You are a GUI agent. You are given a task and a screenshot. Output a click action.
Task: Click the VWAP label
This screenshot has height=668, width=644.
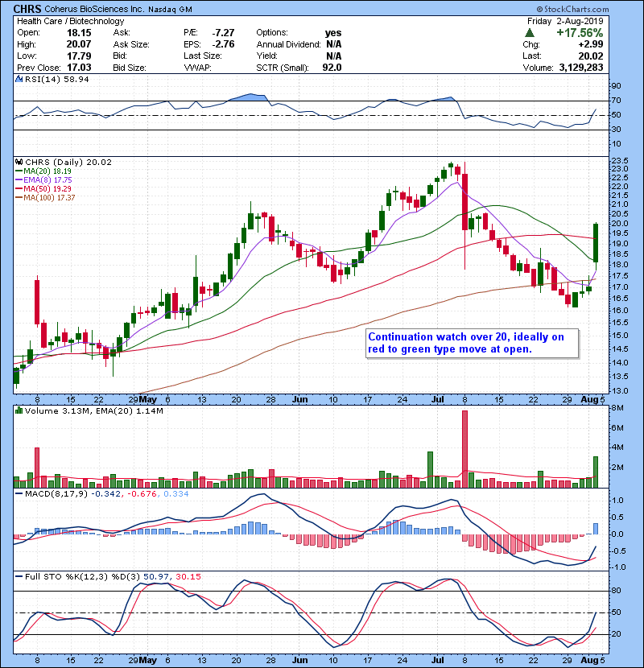(197, 68)
